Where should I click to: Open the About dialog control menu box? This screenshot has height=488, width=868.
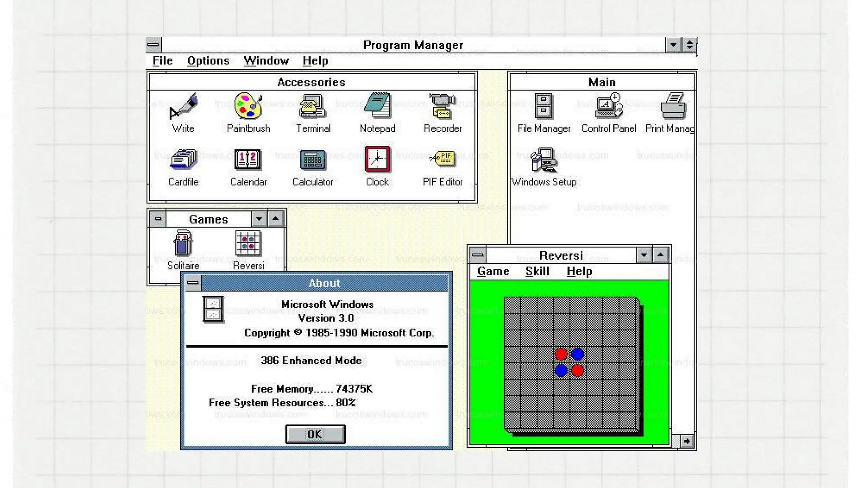click(x=193, y=283)
